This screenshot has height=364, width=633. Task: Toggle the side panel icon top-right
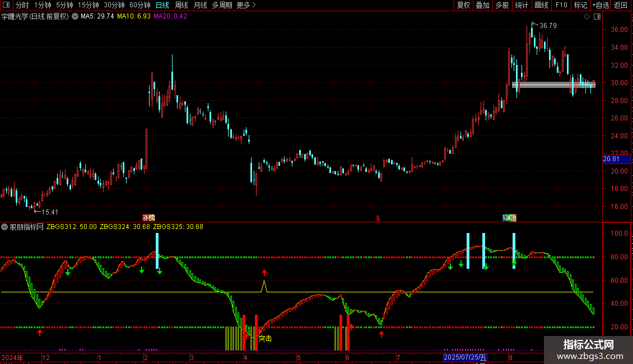tap(597, 17)
